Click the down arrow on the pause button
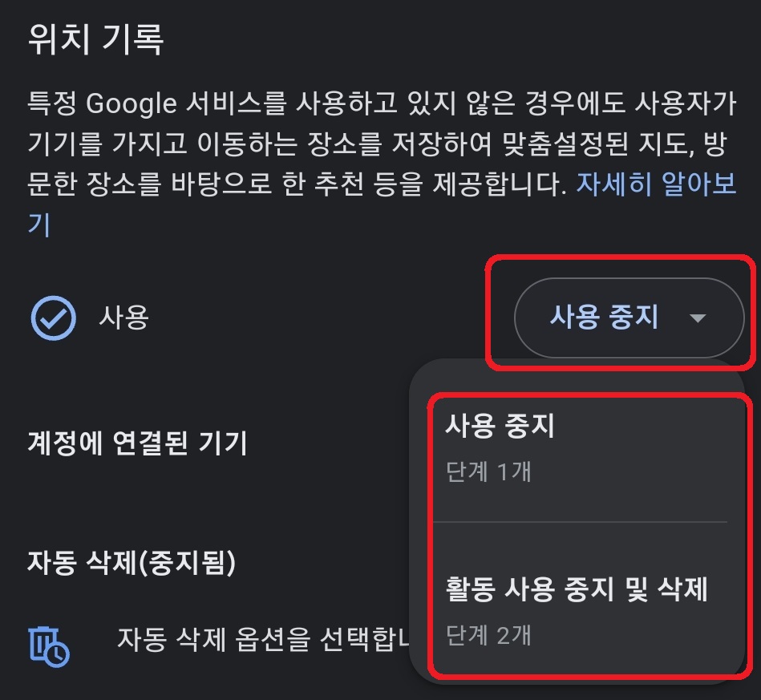 pos(697,318)
